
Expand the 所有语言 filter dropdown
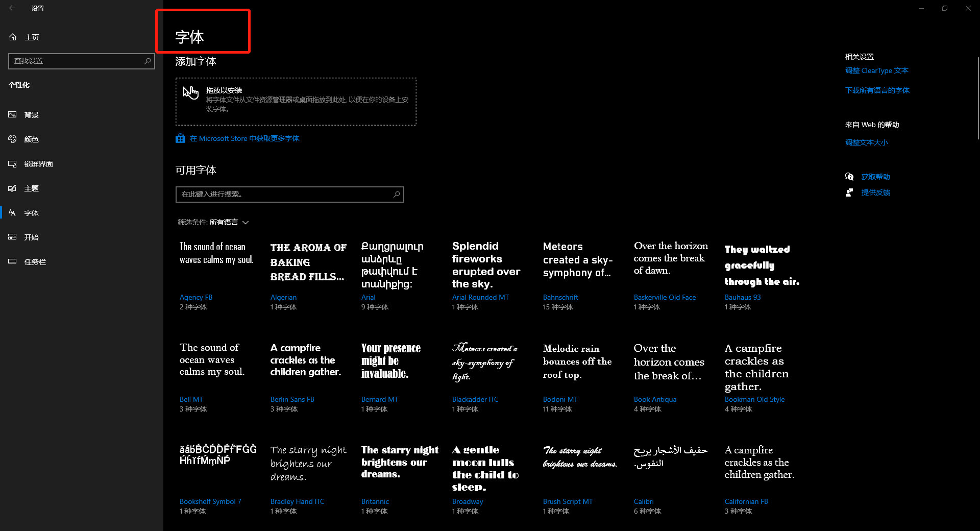pos(229,223)
